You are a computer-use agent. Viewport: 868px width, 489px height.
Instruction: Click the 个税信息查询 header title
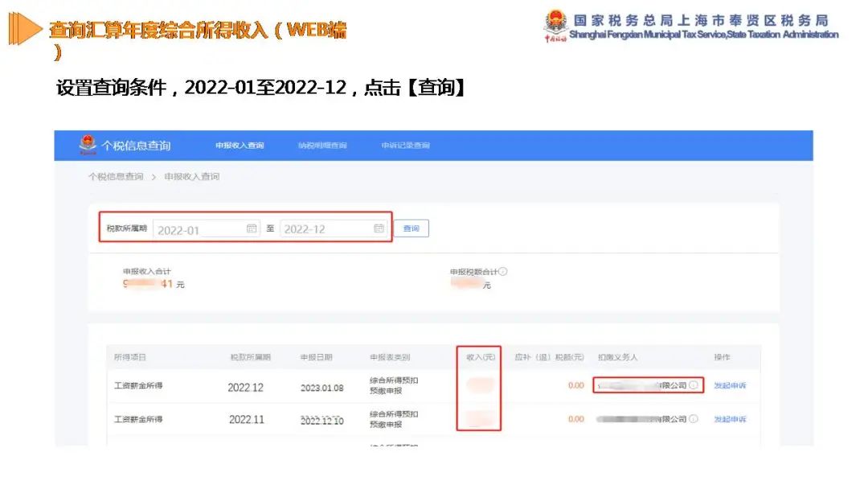pyautogui.click(x=136, y=146)
